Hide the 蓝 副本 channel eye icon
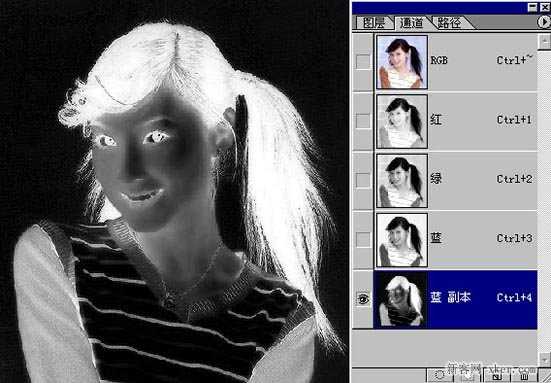 (362, 299)
